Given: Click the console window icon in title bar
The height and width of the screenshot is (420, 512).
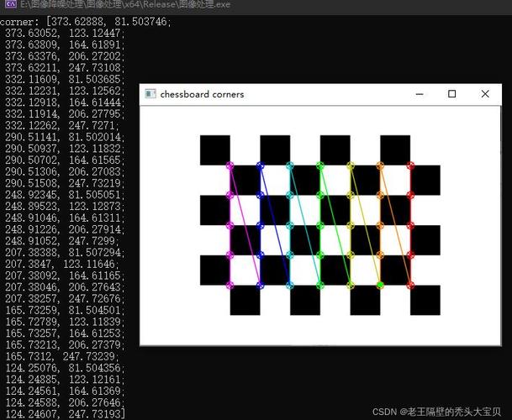Looking at the screenshot, I should coord(11,4).
